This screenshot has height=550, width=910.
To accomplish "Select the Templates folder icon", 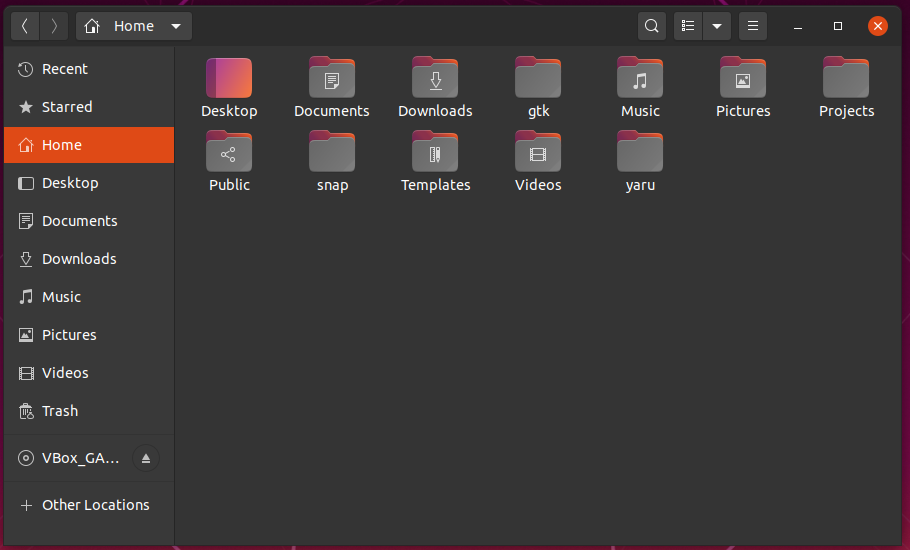I will pos(435,152).
